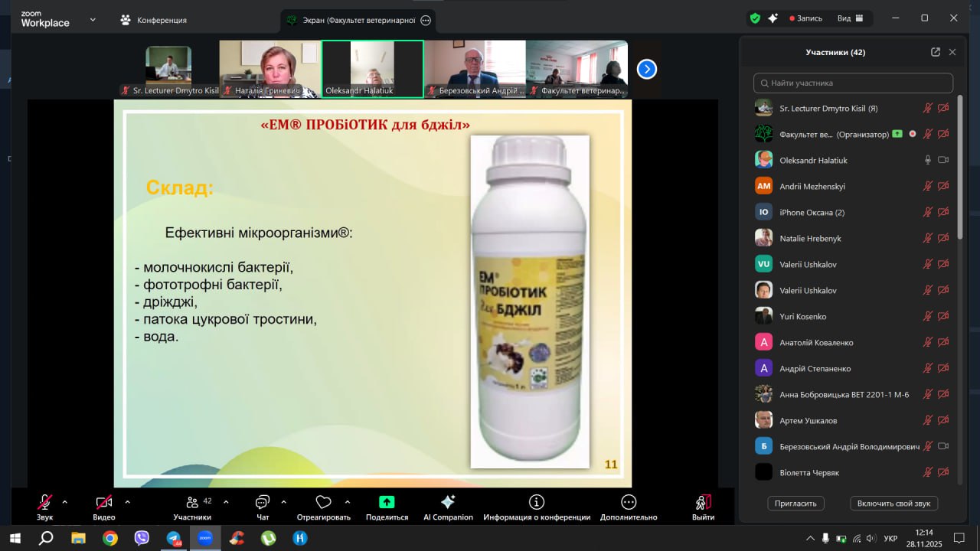This screenshot has height=551, width=980.
Task: Open the Chat panel icon
Action: [263, 502]
